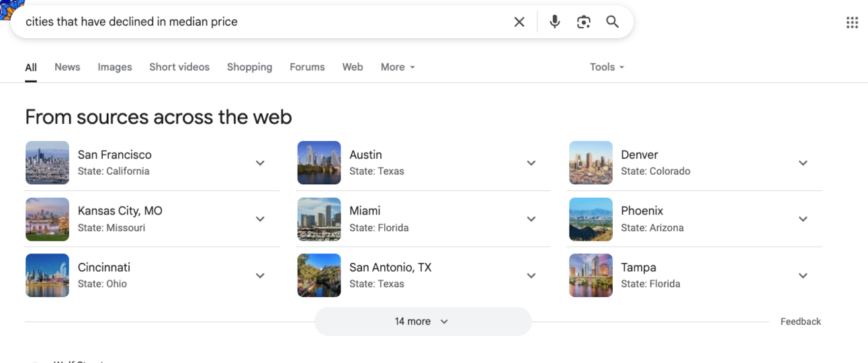Expand the Miami entry chevron
Screen dimensions: 868x363
[531, 219]
